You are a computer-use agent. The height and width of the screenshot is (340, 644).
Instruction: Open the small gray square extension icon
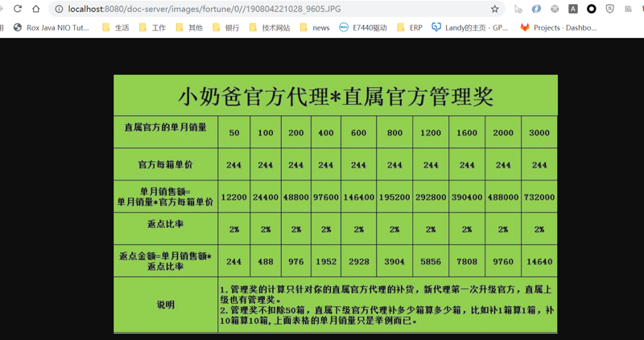point(628,9)
